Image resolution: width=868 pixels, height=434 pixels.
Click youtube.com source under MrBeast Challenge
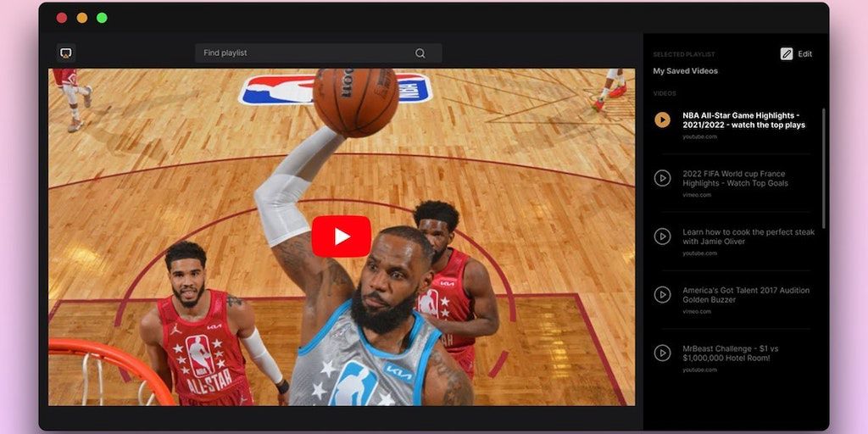(699, 370)
